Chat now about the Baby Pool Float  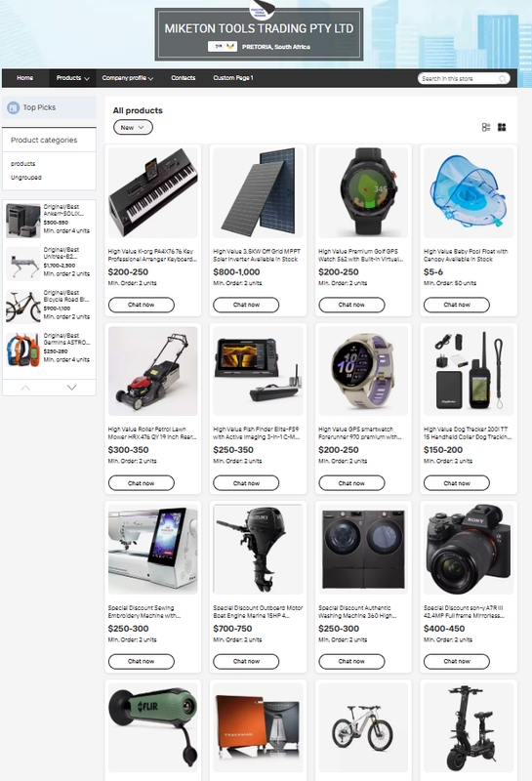pyautogui.click(x=457, y=305)
